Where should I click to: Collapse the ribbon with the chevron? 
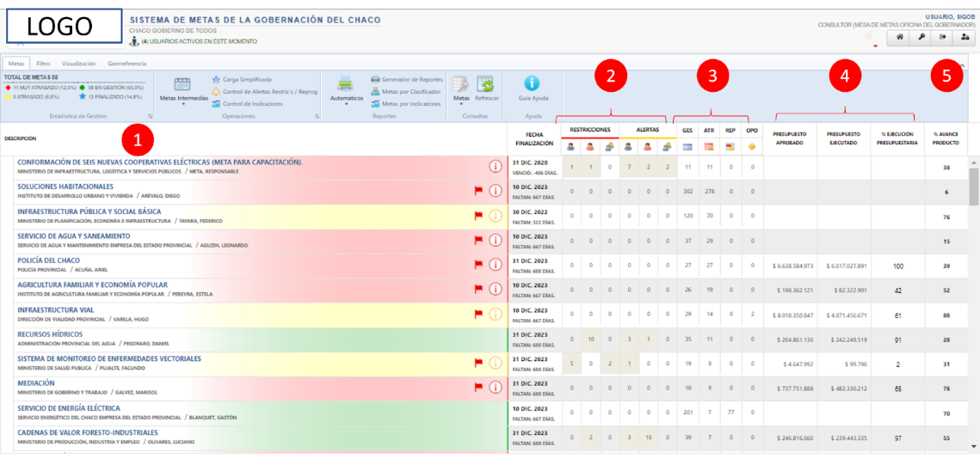coord(961,64)
